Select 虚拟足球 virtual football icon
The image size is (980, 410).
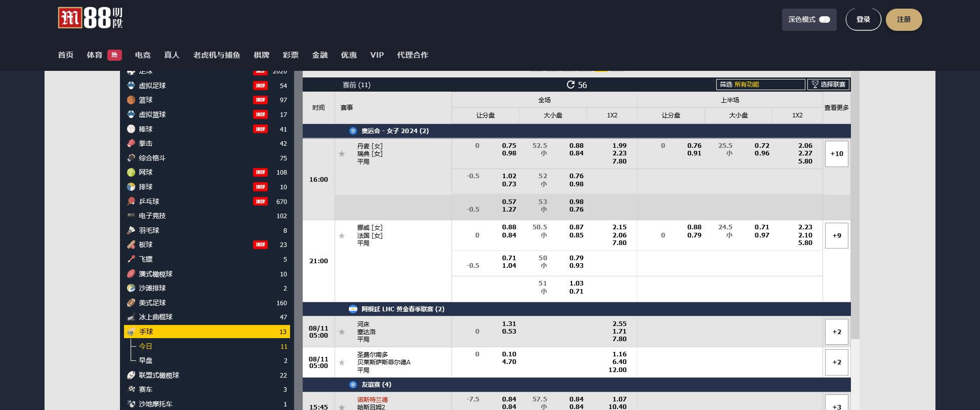click(131, 86)
